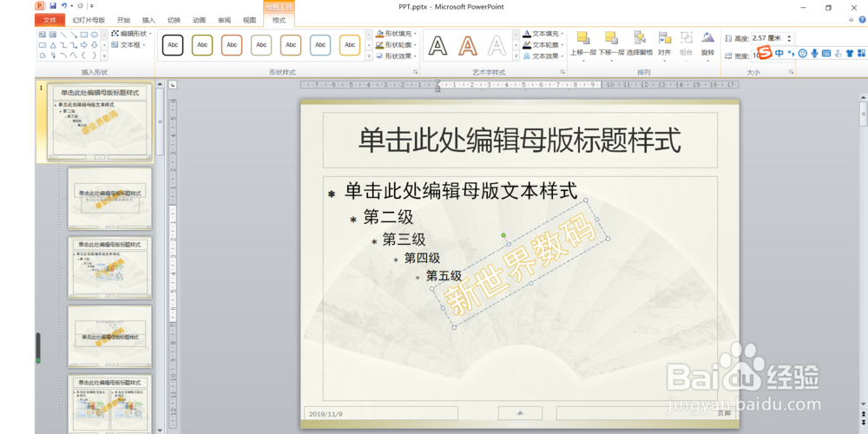Click the green rotation handle of WordArt
Image resolution: width=868 pixels, height=434 pixels.
coord(503,235)
